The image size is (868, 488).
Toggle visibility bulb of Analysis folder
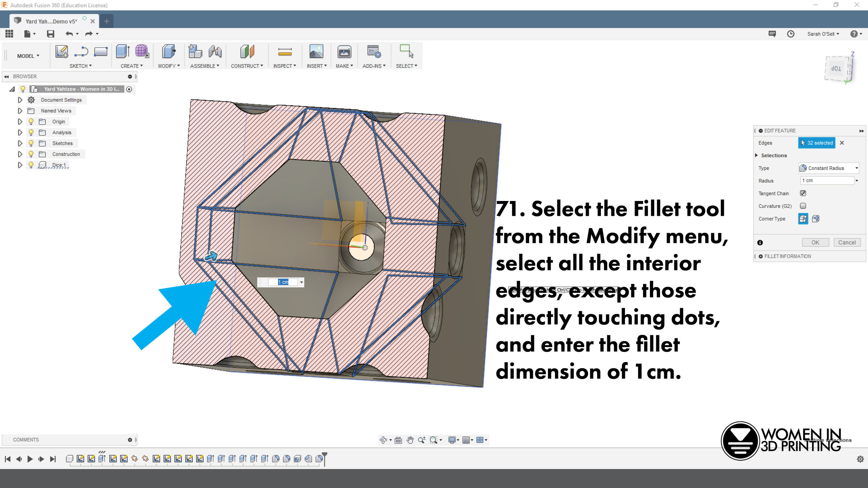(x=31, y=132)
